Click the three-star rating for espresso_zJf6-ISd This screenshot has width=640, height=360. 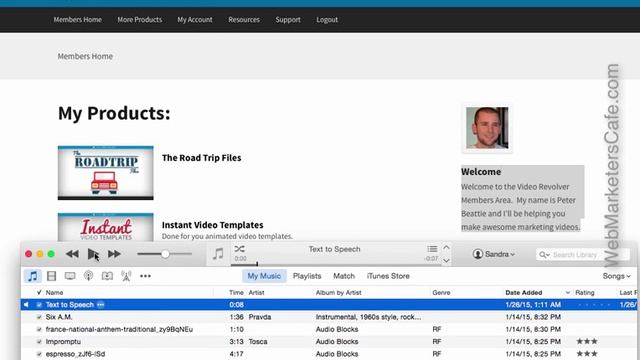click(587, 353)
